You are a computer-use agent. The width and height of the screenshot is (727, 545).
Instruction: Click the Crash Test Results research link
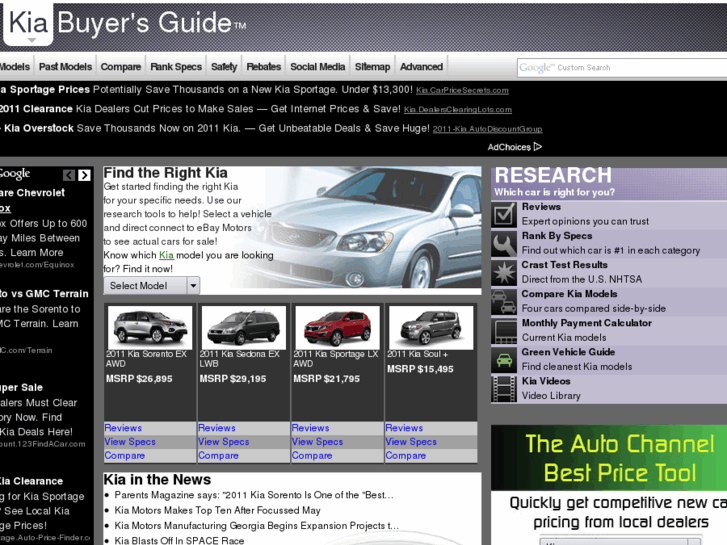point(564,265)
